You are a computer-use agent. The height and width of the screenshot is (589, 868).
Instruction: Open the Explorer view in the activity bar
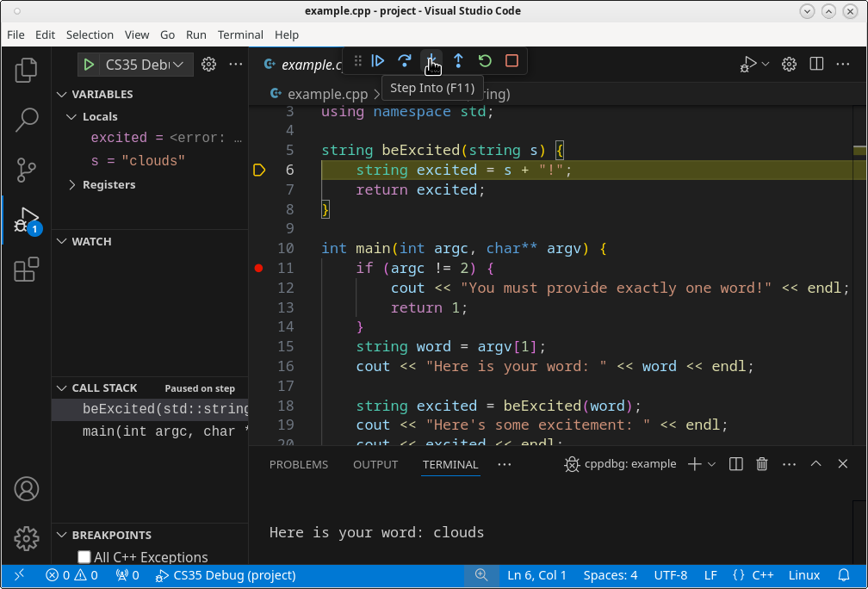26,71
